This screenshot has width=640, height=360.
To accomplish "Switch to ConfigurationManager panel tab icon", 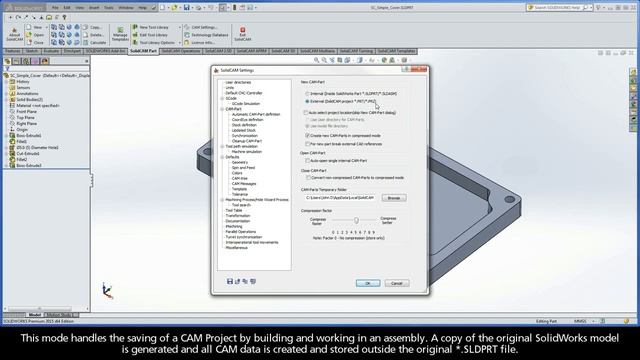I will (26, 61).
